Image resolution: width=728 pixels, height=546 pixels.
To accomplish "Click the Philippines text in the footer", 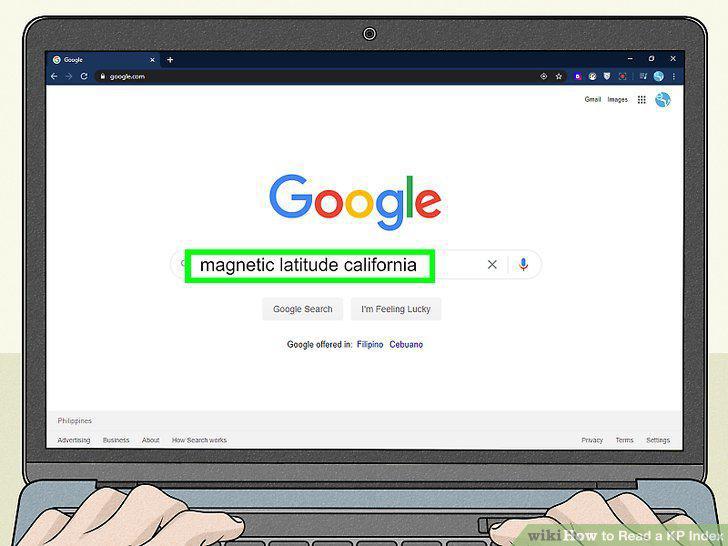I will click(75, 421).
